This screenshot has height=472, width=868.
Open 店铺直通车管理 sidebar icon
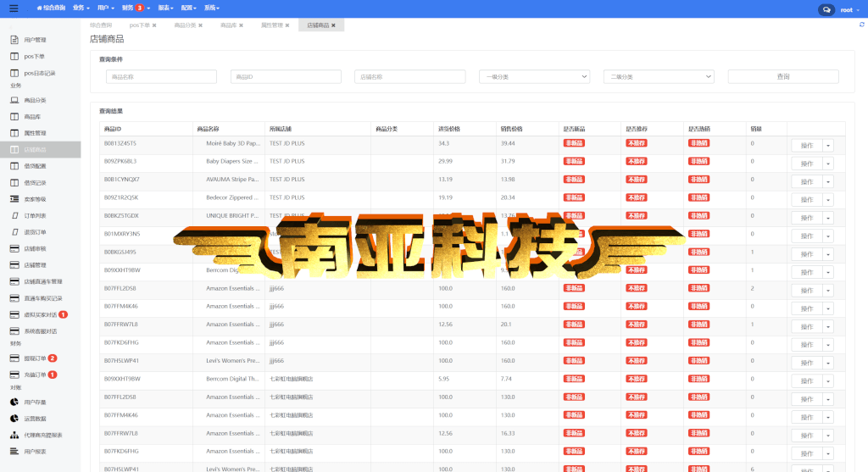(14, 281)
